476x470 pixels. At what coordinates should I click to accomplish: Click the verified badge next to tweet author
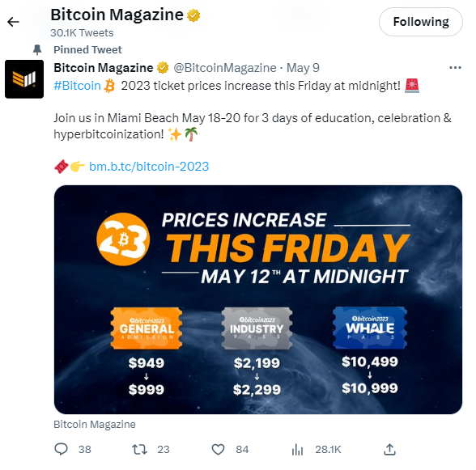(x=163, y=68)
